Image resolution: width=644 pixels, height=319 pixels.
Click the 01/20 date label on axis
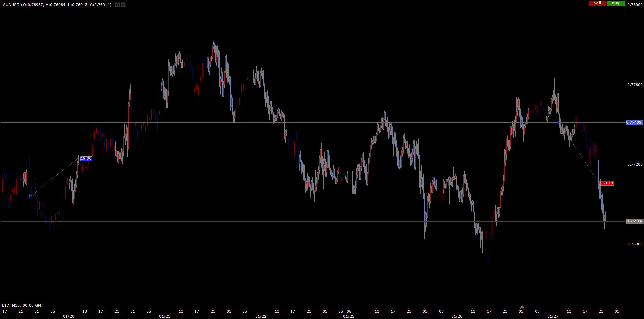pos(68,316)
